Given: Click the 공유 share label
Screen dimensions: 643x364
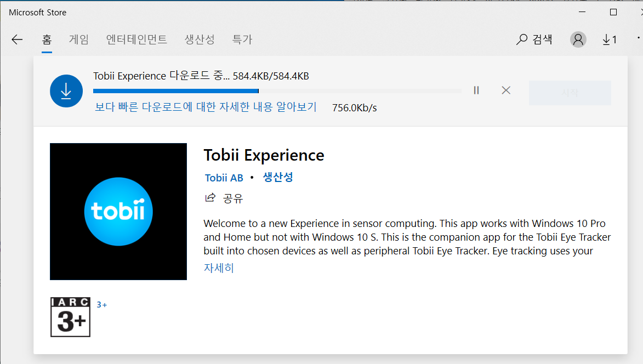Looking at the screenshot, I should coord(233,199).
